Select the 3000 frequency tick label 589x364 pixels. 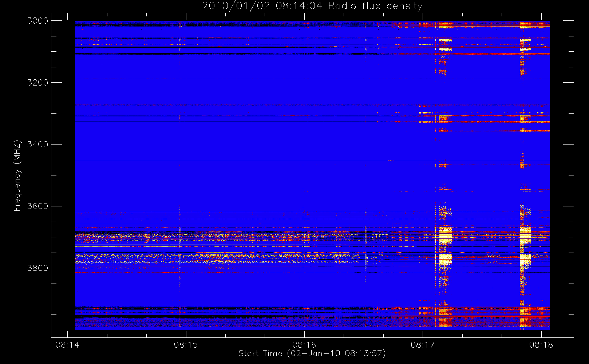(x=38, y=21)
